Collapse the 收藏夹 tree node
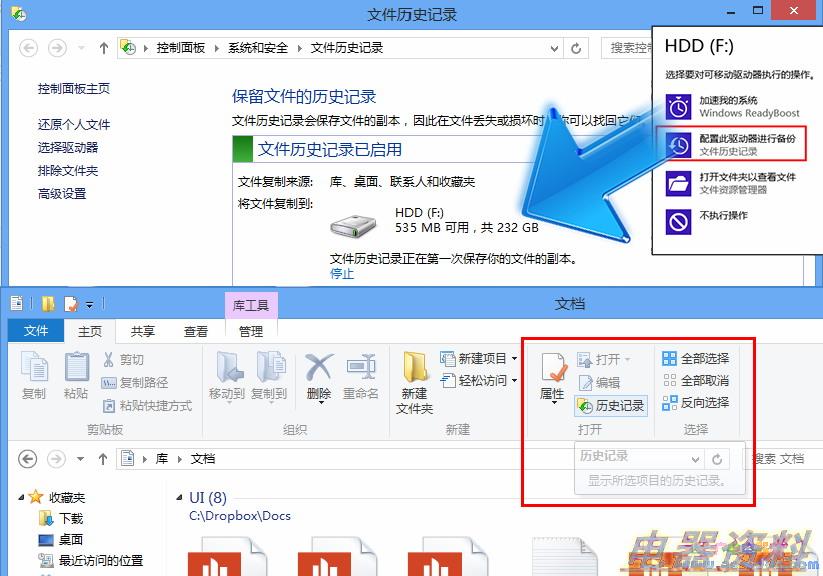 pyautogui.click(x=21, y=497)
